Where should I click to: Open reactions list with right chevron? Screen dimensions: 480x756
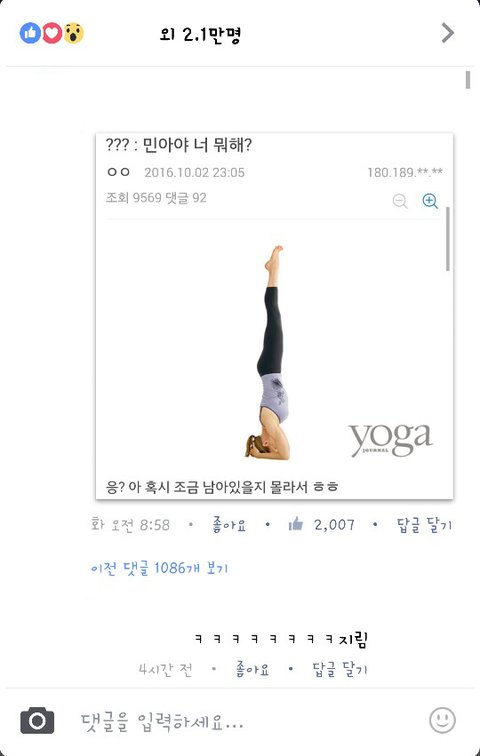pyautogui.click(x=448, y=33)
